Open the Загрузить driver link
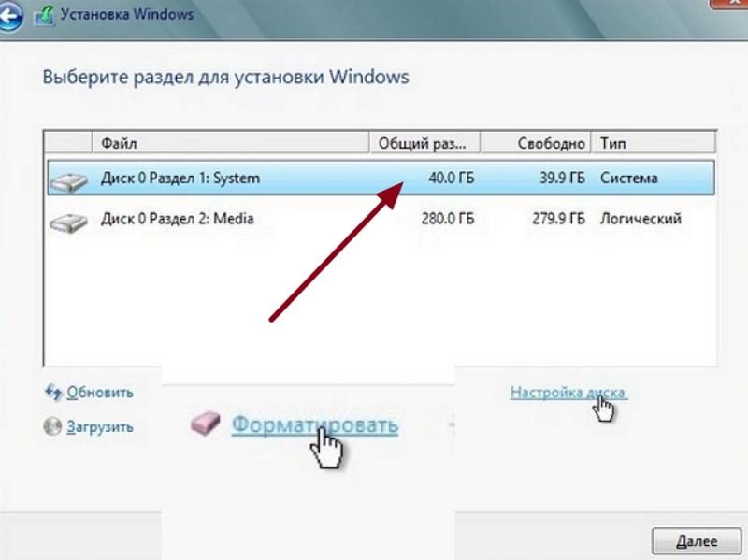This screenshot has height=560, width=748. point(100,427)
